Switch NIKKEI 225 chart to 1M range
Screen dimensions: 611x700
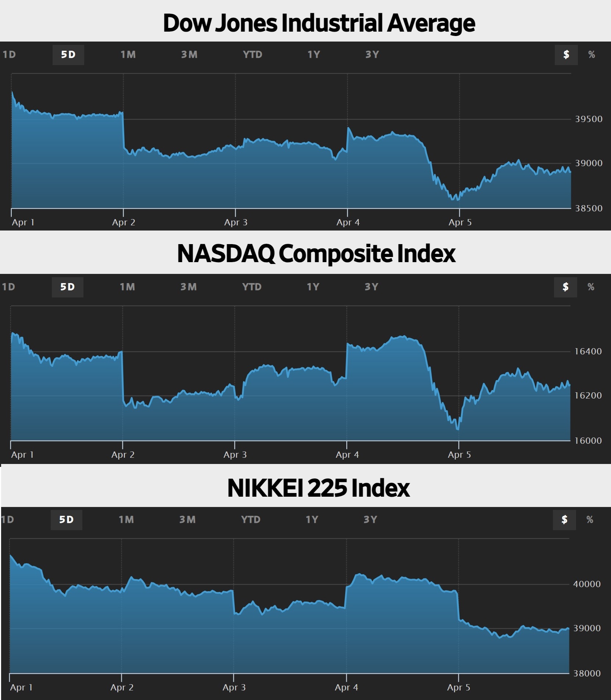tap(126, 520)
